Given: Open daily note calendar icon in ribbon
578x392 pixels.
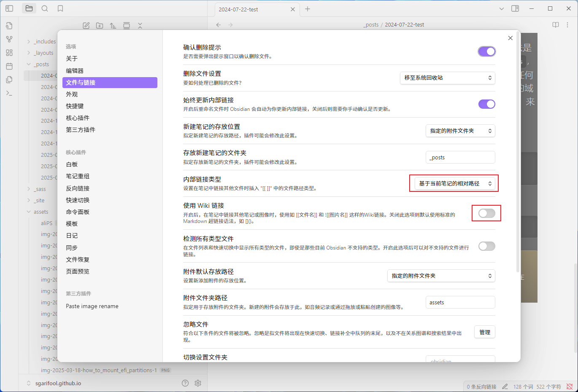Looking at the screenshot, I should click(9, 66).
